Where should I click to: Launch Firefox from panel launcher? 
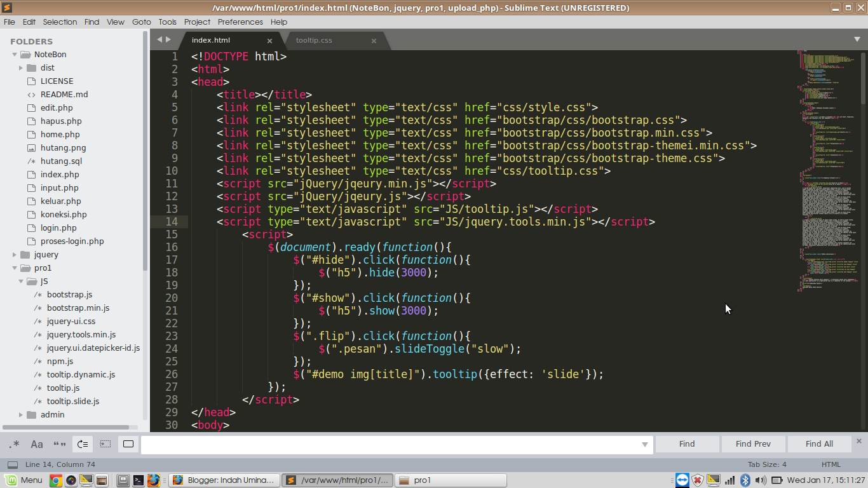tap(153, 480)
